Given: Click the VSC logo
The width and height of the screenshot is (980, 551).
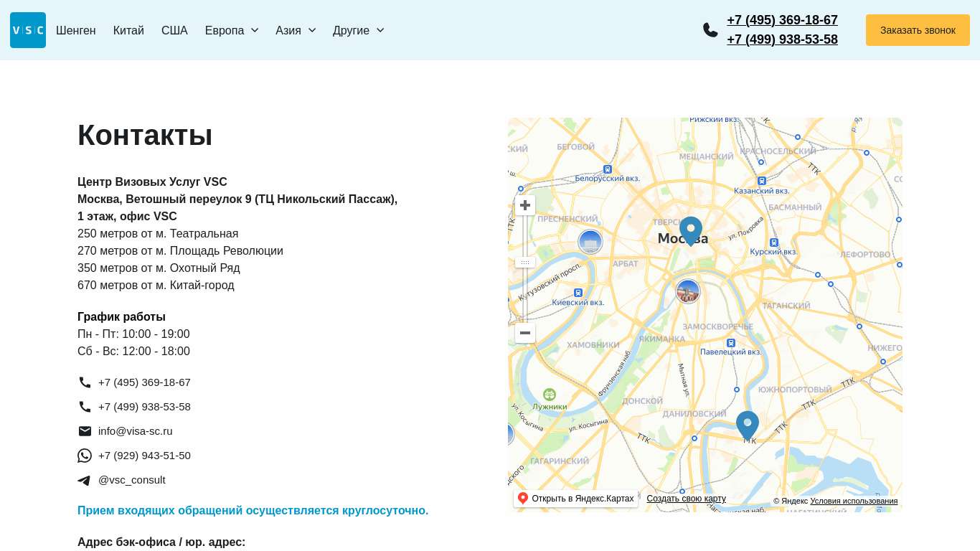Looking at the screenshot, I should (27, 30).
